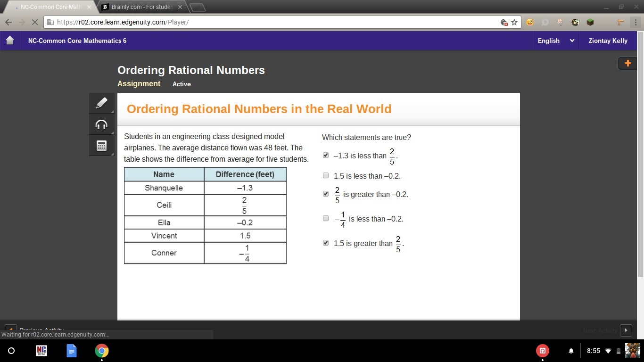Image resolution: width=644 pixels, height=362 pixels.
Task: Bookmark this page with the star icon
Action: pos(514,22)
